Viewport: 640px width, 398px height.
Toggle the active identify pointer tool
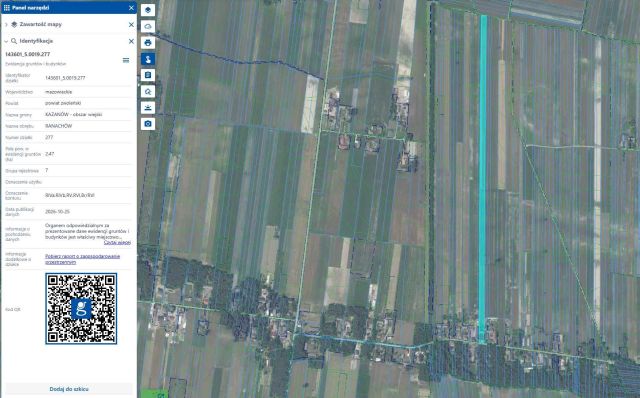148,59
